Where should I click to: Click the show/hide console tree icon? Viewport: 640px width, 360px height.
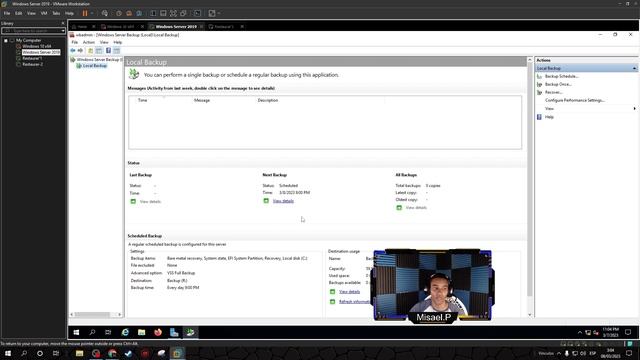point(99,51)
